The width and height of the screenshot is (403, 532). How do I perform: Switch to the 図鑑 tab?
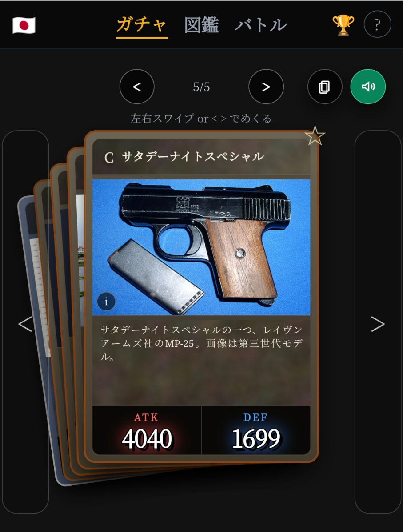(201, 25)
